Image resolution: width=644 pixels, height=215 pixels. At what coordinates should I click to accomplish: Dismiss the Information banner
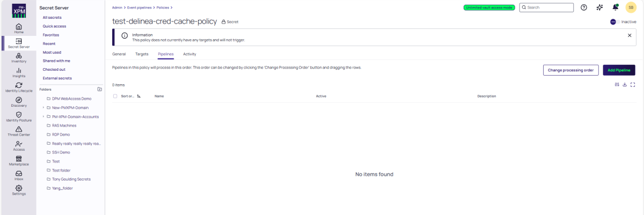pos(630,35)
